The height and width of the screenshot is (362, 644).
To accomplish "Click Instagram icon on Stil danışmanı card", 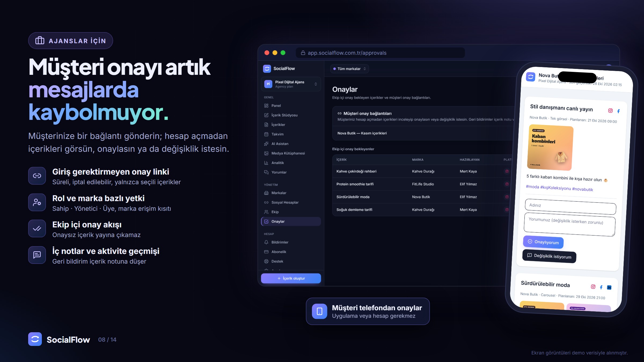I will click(610, 110).
